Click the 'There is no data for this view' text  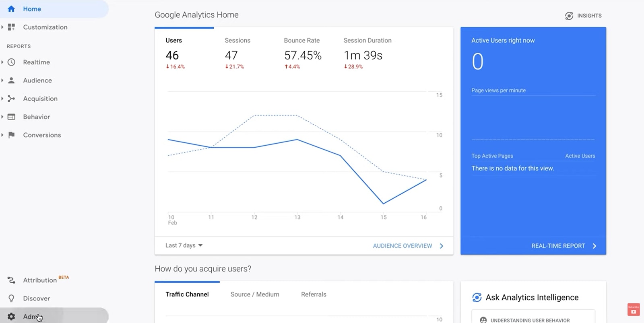point(513,168)
